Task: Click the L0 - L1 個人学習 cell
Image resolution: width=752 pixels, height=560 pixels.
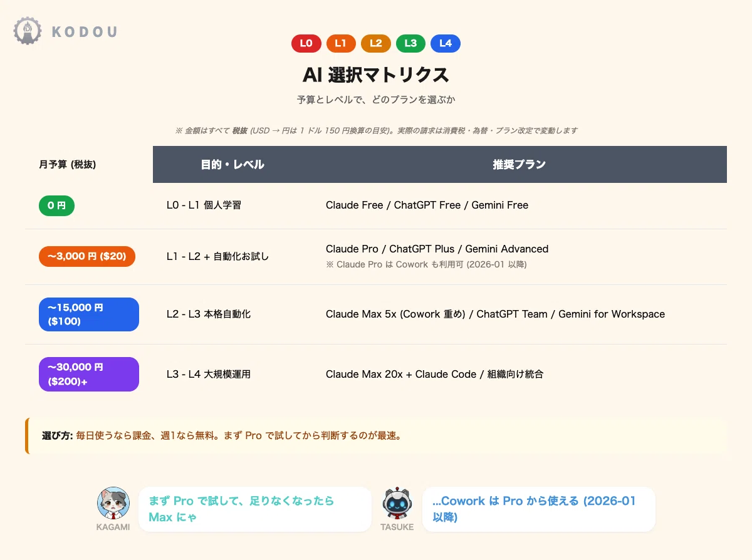Action: point(204,205)
